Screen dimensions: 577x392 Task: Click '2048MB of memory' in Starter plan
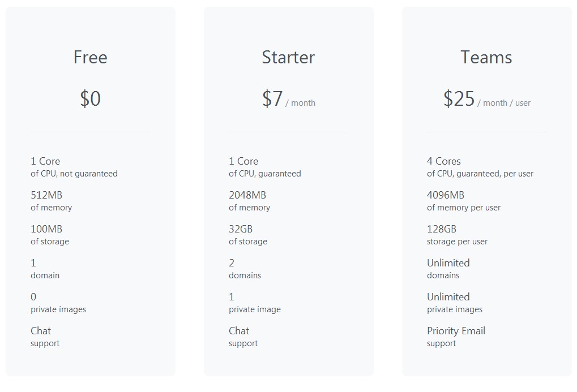tap(249, 201)
